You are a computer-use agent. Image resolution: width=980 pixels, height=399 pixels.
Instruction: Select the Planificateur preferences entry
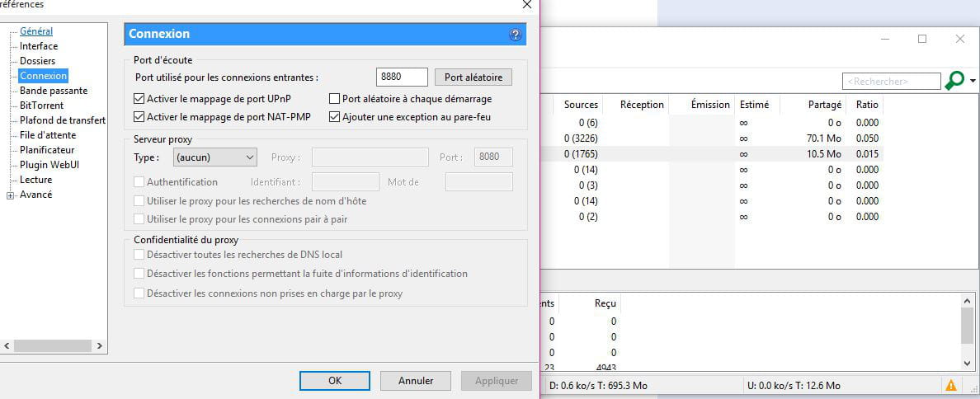47,150
